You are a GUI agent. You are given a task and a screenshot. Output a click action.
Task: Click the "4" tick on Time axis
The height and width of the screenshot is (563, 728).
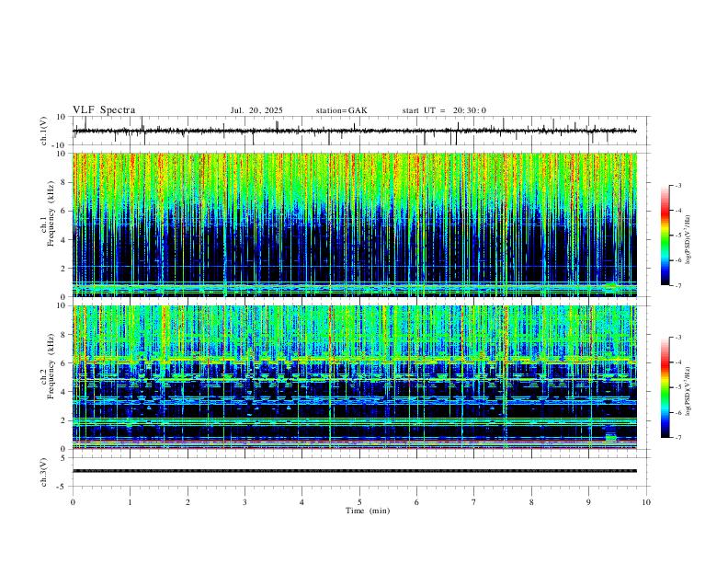point(301,502)
